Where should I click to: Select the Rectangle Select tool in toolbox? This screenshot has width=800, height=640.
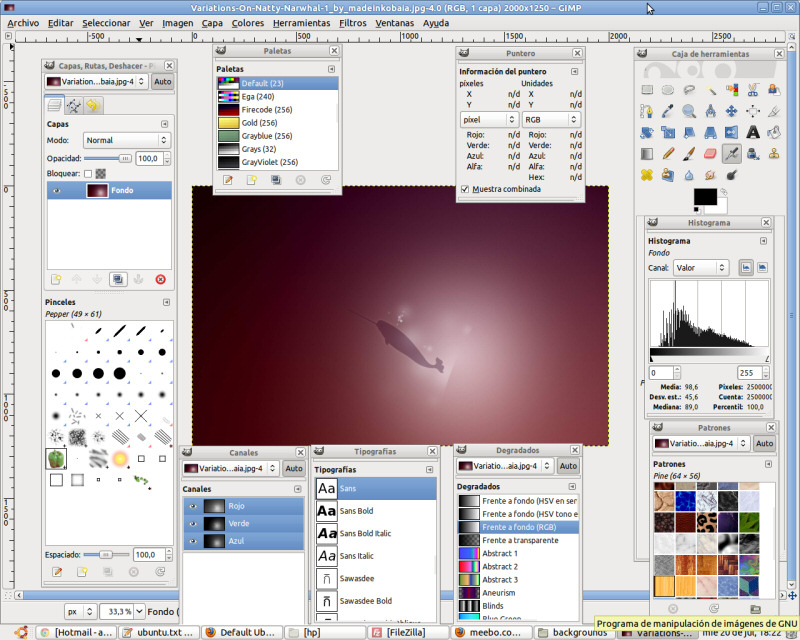click(x=647, y=90)
